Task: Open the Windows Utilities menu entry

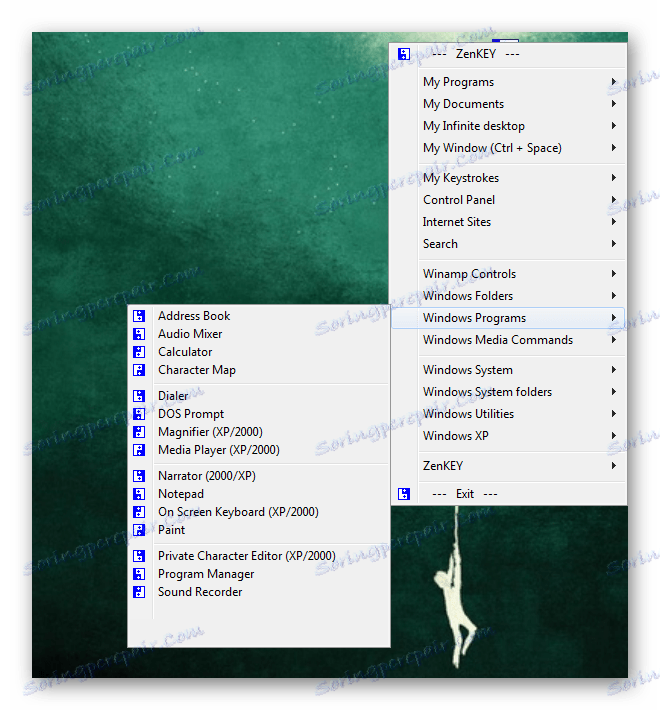Action: pos(508,414)
